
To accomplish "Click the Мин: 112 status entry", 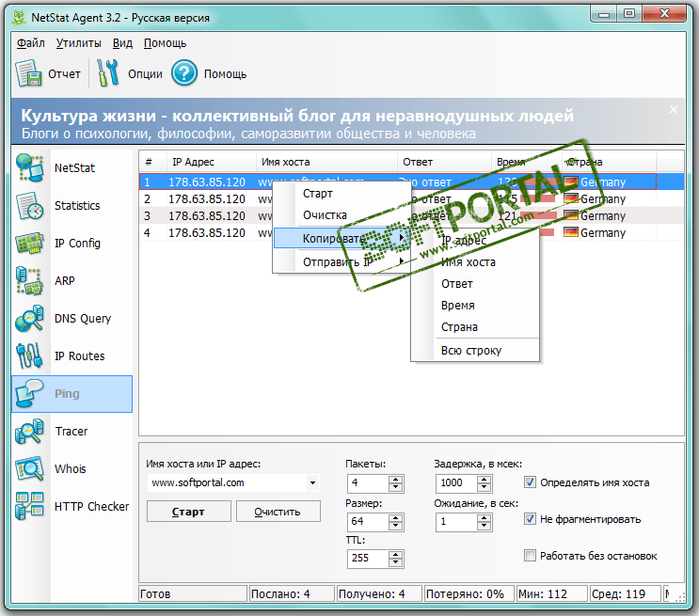I will coord(551,593).
